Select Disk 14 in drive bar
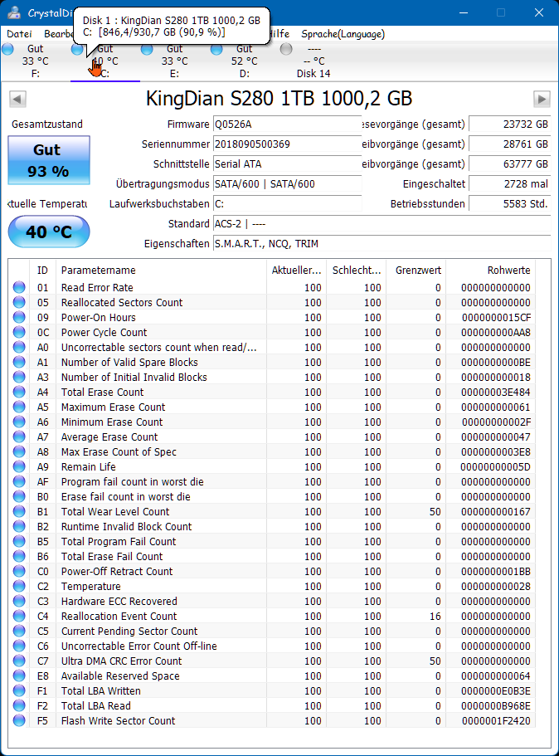This screenshot has height=756, width=559. click(314, 61)
